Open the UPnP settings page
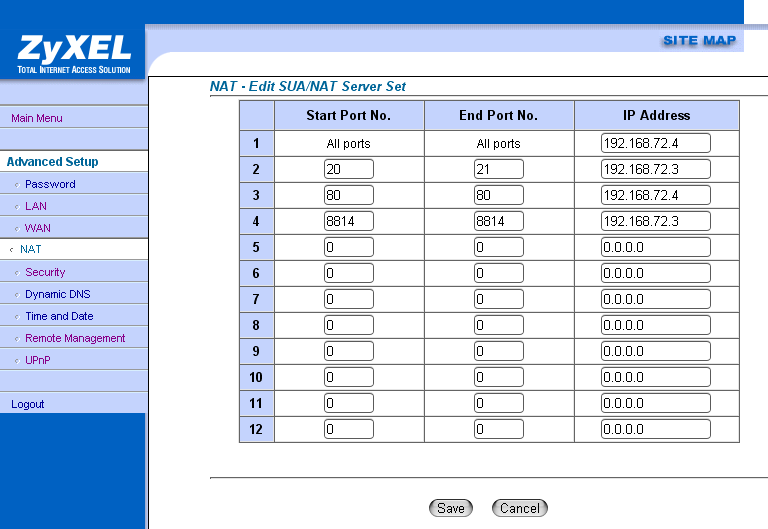 [38, 360]
